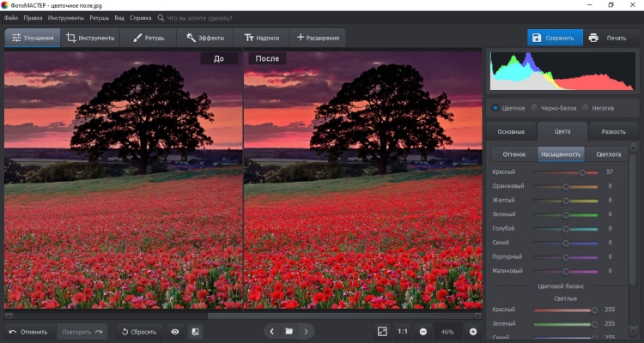Fit image to screen icon
The image size is (644, 343).
pos(382,331)
